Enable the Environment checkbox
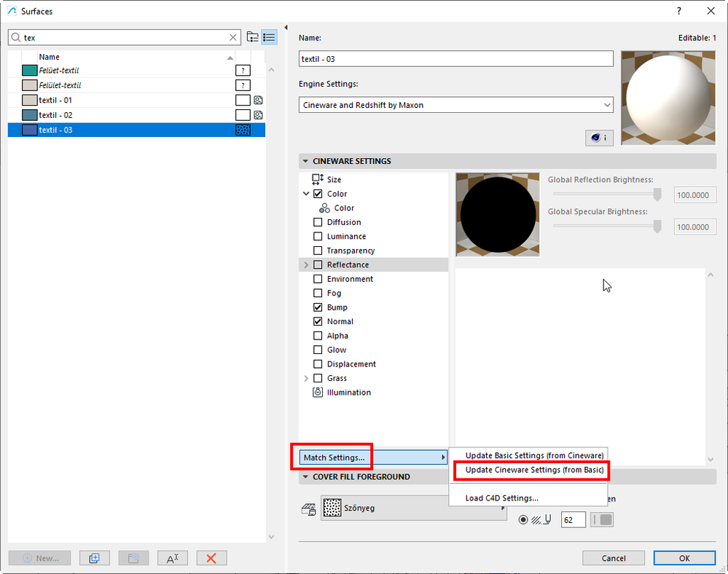 [318, 279]
